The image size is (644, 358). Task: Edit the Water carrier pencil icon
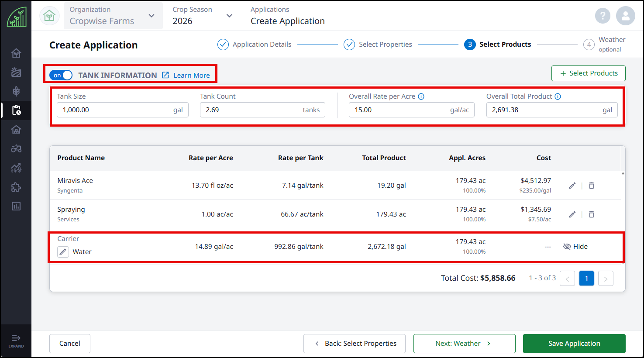pyautogui.click(x=63, y=252)
